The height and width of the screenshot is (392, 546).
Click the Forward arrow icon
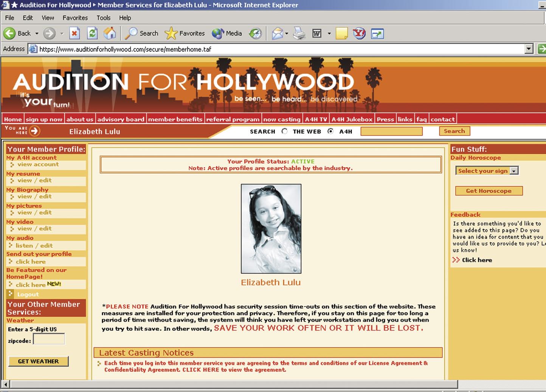[49, 33]
